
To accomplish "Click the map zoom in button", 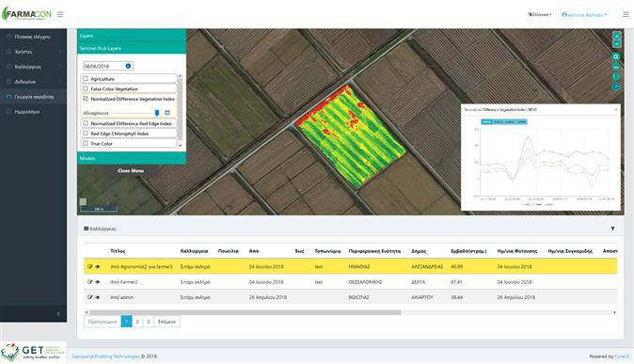I will [x=617, y=36].
